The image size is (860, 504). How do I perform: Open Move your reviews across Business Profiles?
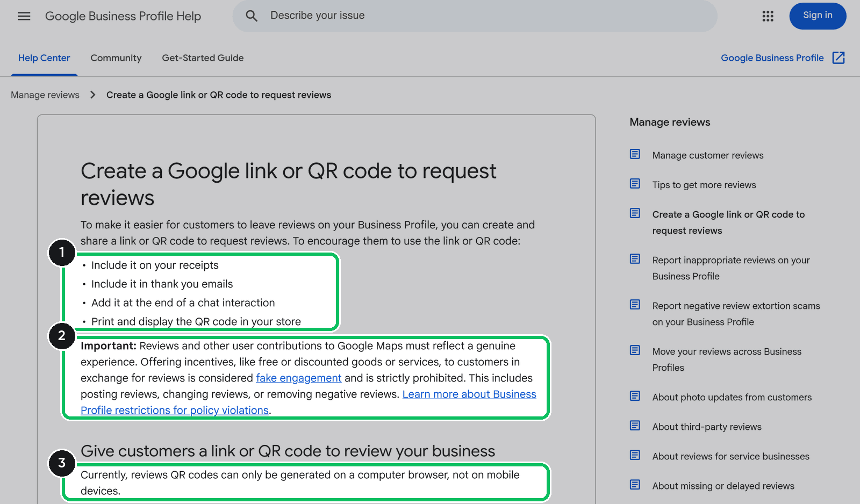pos(727,359)
